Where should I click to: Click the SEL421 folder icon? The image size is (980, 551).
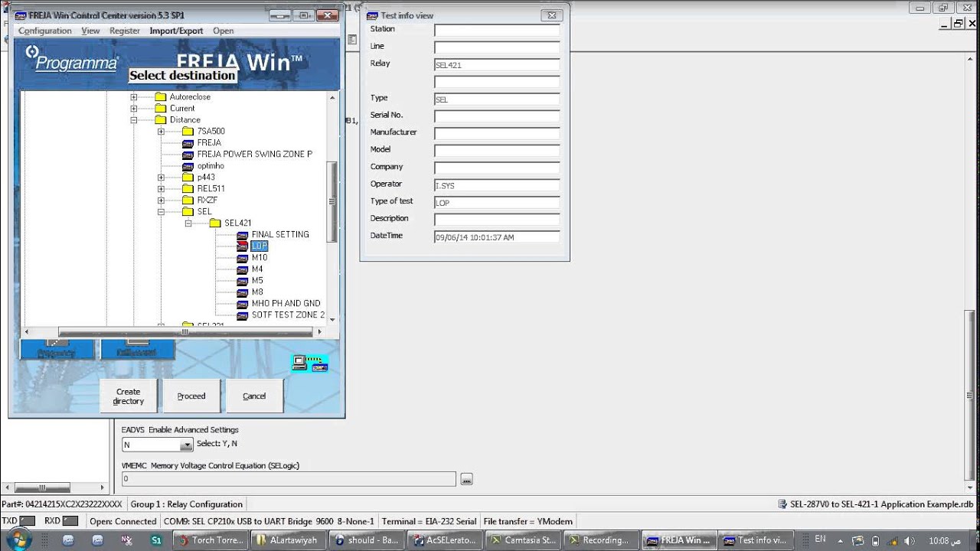coord(215,223)
